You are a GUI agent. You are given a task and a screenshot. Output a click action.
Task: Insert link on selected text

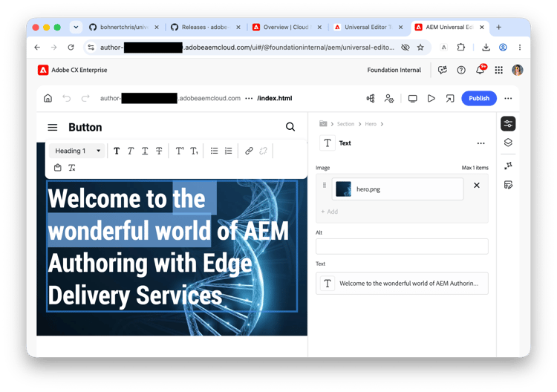click(x=249, y=151)
